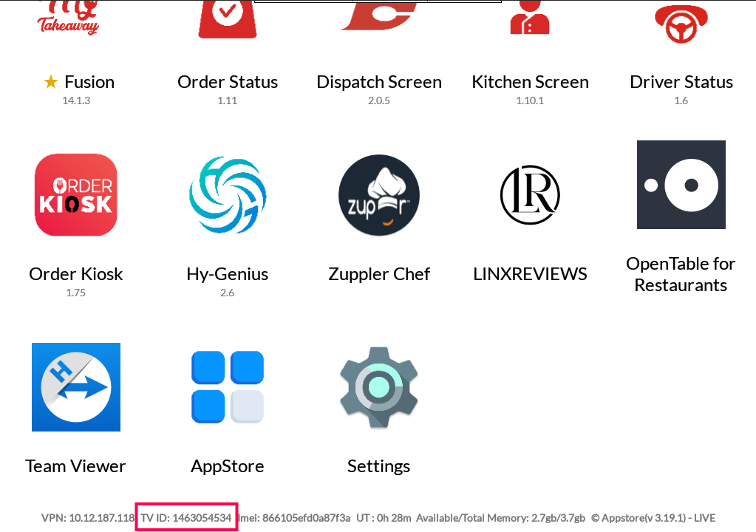Screen dimensions: 756x532
Task: Click the VPN 10.12.187.118 status text
Action: pos(88,518)
